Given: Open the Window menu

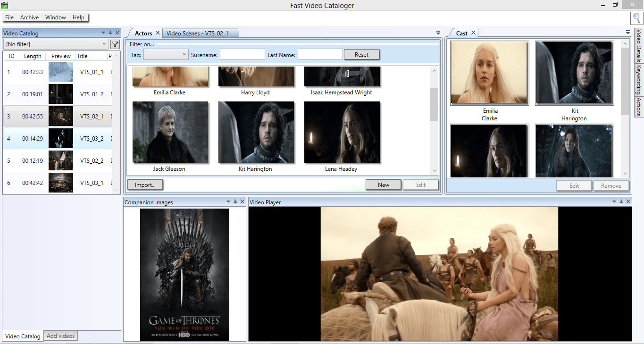Looking at the screenshot, I should pyautogui.click(x=56, y=17).
